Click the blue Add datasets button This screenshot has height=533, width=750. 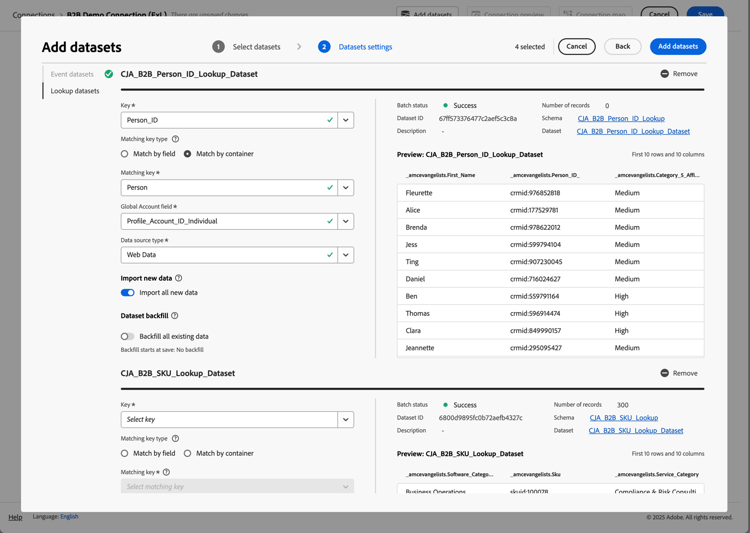pyautogui.click(x=677, y=47)
